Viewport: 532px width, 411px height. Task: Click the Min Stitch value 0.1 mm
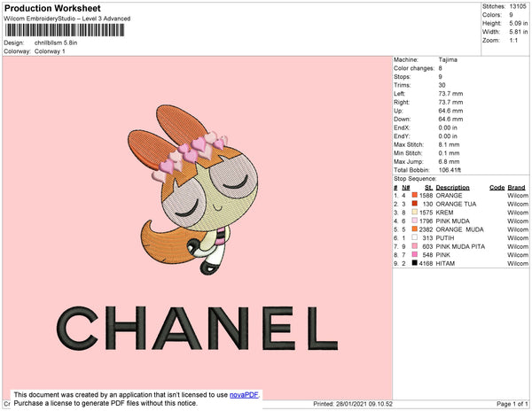coord(449,153)
